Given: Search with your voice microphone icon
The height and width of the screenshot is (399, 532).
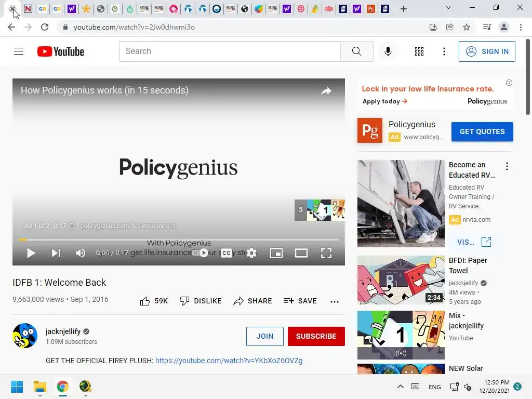Looking at the screenshot, I should click(x=388, y=51).
